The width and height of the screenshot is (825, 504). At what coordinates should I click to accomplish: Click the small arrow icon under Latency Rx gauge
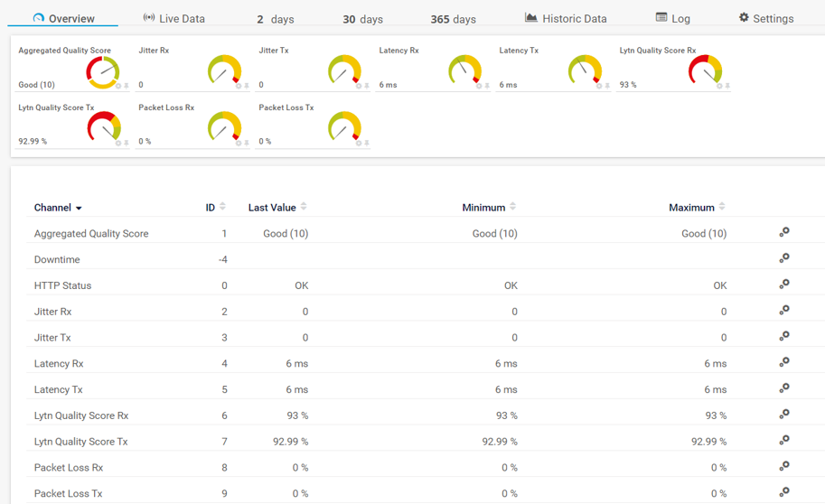487,86
